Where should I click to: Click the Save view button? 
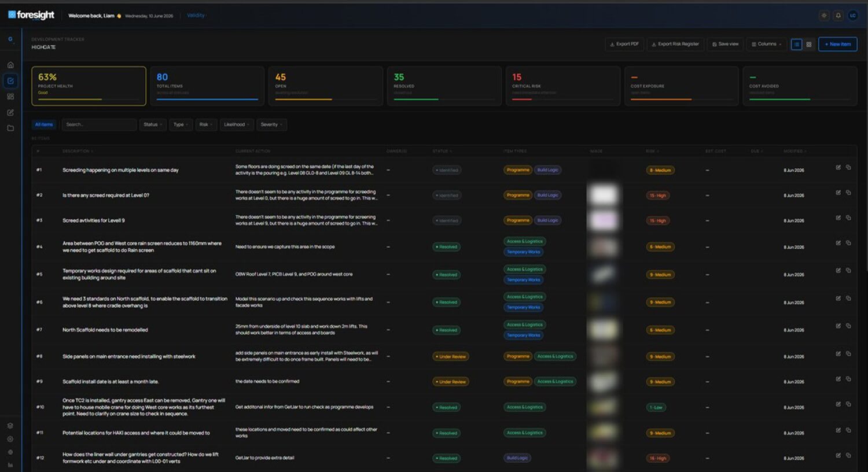tap(726, 44)
